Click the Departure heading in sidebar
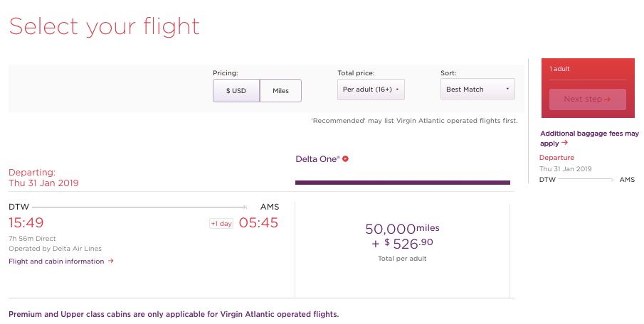The width and height of the screenshot is (644, 324). click(x=556, y=158)
